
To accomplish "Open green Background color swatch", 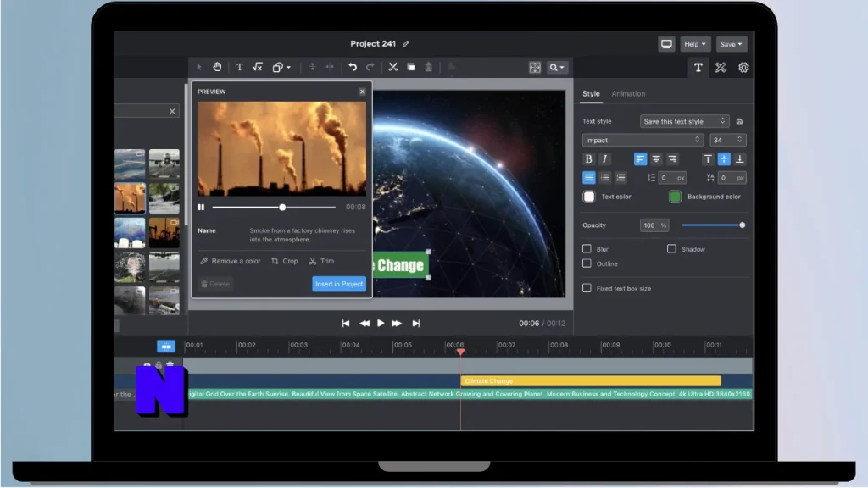I will point(675,197).
